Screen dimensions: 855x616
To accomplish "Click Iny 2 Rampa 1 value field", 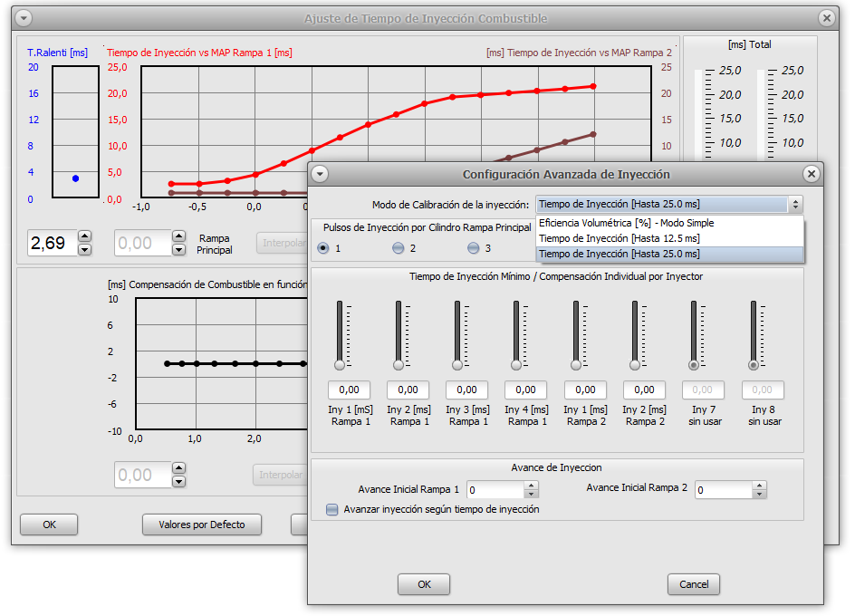I will coord(408,390).
